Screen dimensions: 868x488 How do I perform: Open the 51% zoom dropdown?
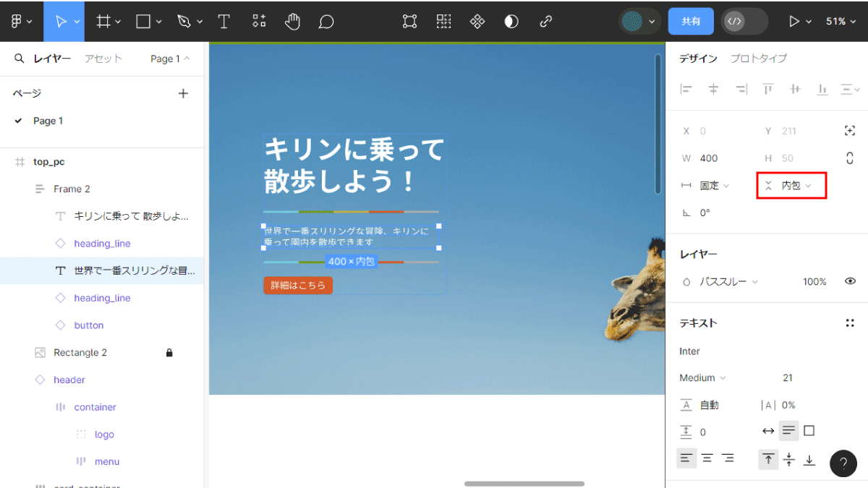click(x=840, y=22)
